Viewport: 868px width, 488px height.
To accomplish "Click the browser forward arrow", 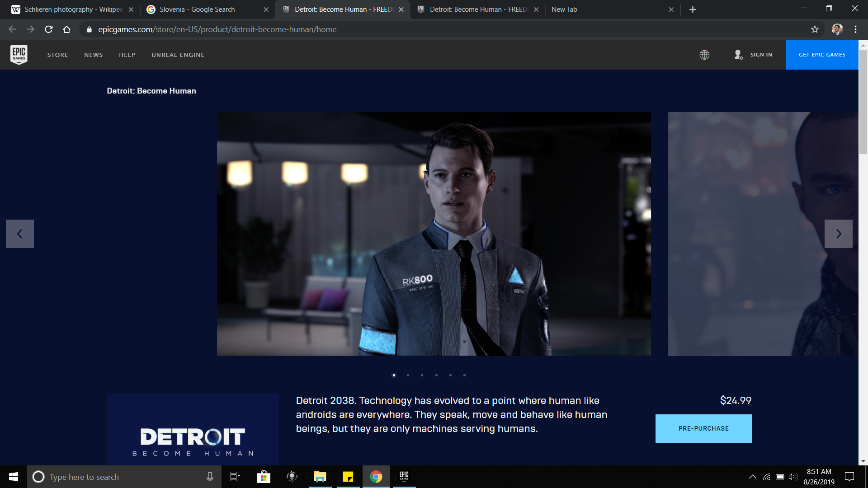I will click(30, 29).
